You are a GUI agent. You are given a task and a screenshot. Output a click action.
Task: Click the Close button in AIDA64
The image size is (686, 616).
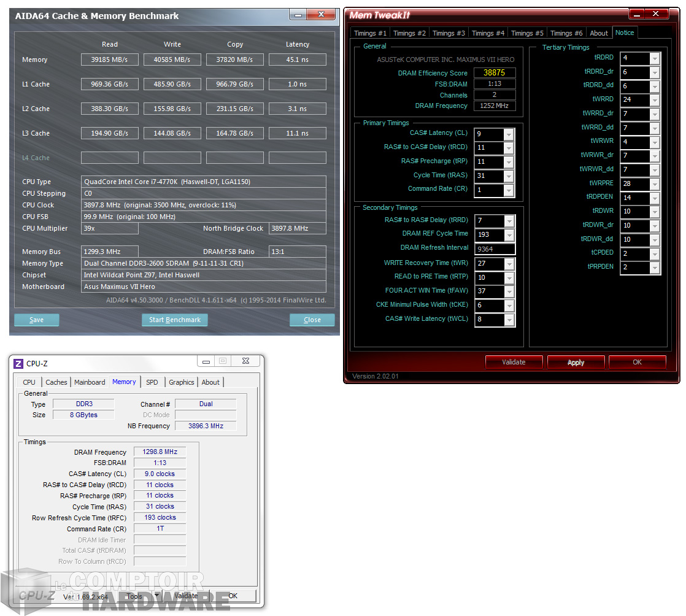[x=312, y=320]
